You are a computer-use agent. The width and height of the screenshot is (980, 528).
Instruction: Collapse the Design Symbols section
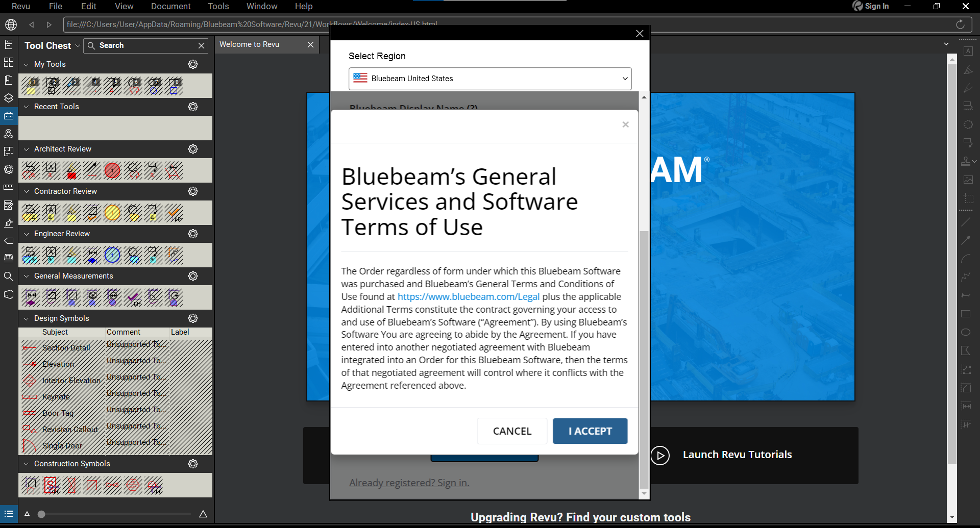[x=27, y=319]
